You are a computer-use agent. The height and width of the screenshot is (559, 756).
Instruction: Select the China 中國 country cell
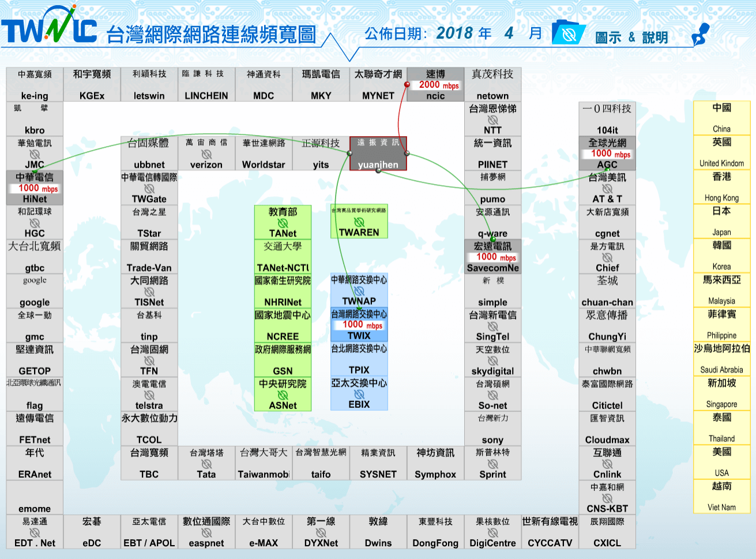click(721, 118)
